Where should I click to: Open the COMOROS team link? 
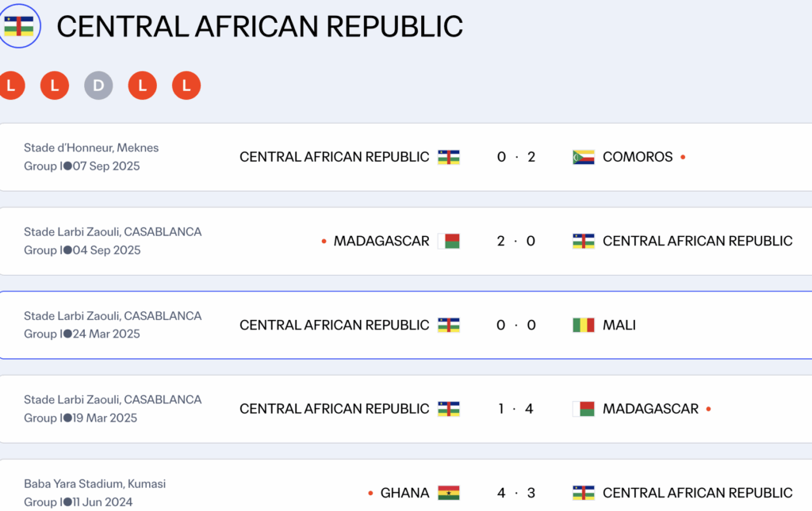(x=638, y=157)
